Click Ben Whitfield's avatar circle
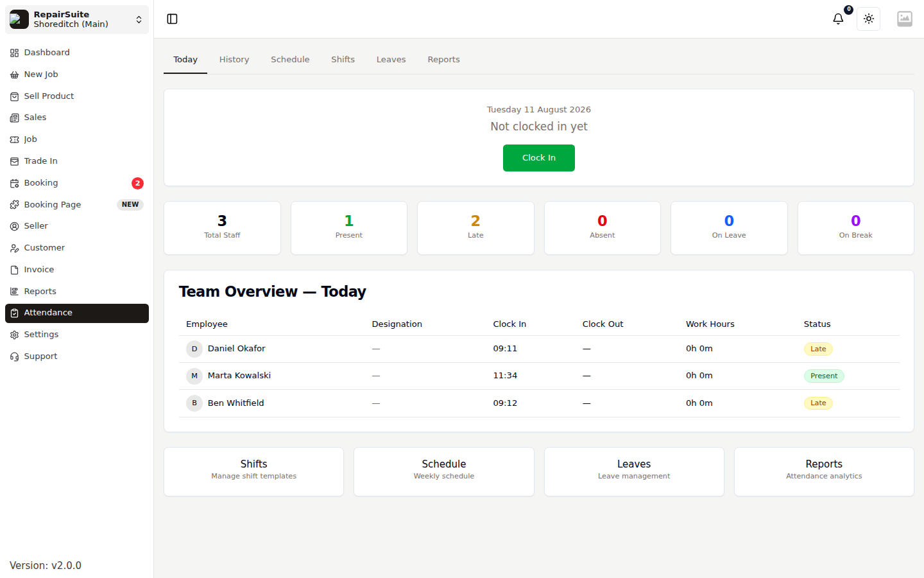This screenshot has height=578, width=924. click(194, 403)
